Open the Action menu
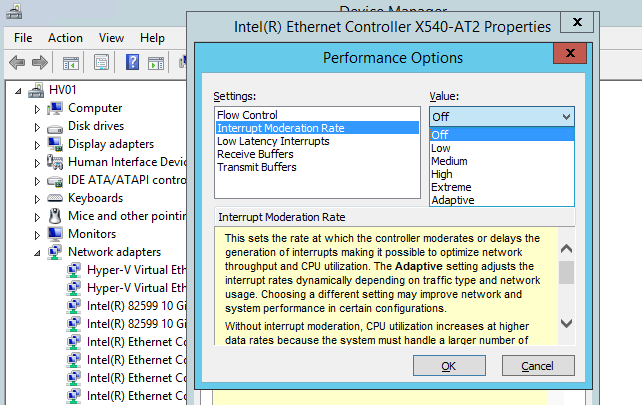The width and height of the screenshot is (642, 405). point(65,38)
